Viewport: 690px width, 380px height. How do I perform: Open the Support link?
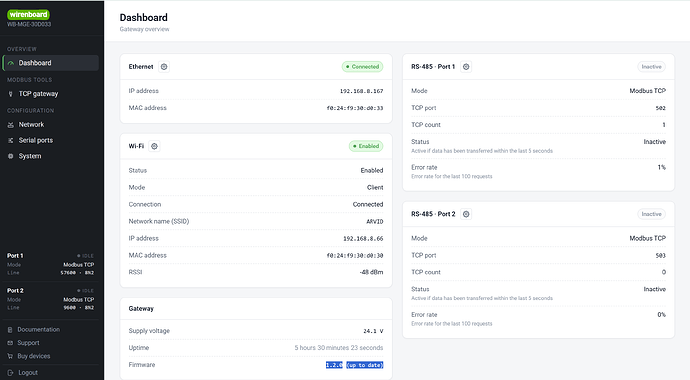(x=28, y=343)
